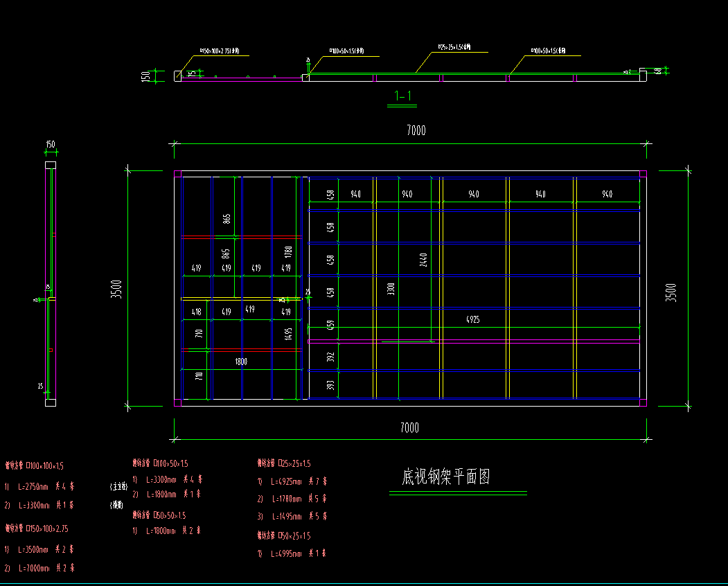Viewport: 728px width, 586px height.
Task: Click the 418 dimension text
Action: 196,312
